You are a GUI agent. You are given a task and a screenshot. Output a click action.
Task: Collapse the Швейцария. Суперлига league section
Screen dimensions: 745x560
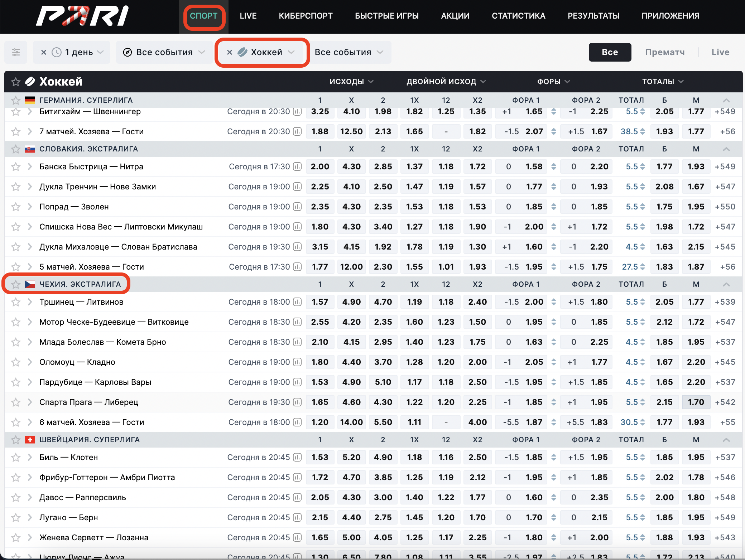[726, 440]
